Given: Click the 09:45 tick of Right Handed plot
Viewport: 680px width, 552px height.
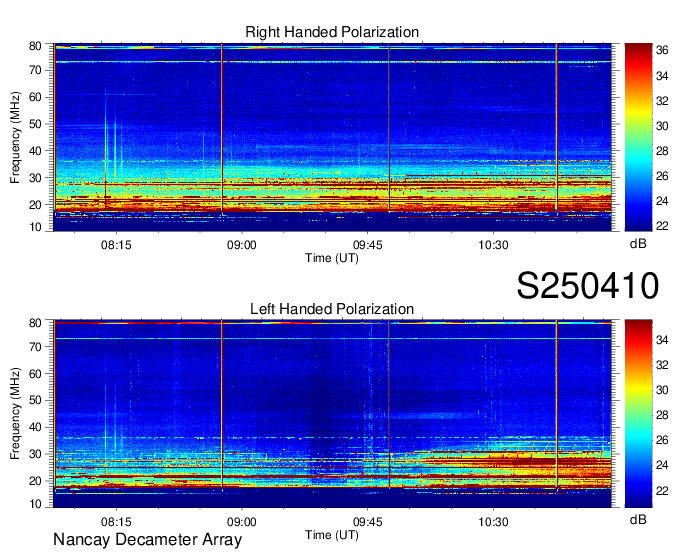Looking at the screenshot, I should [x=367, y=245].
